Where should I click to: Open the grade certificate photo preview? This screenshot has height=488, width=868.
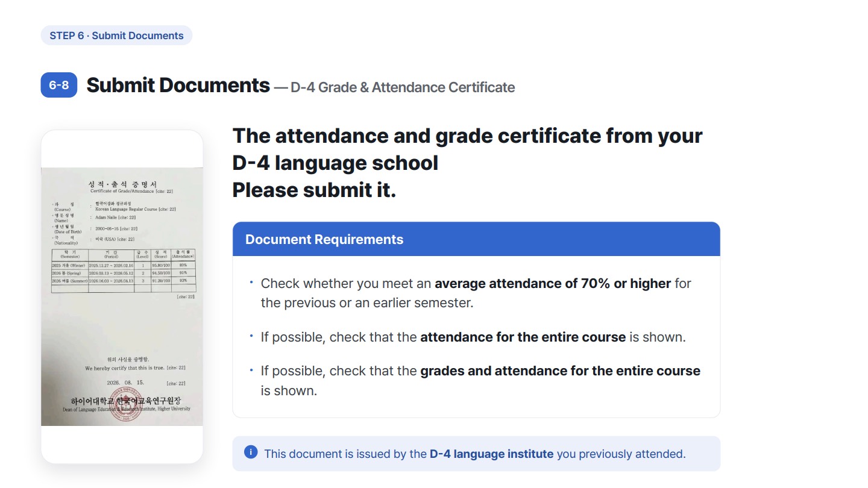point(122,296)
